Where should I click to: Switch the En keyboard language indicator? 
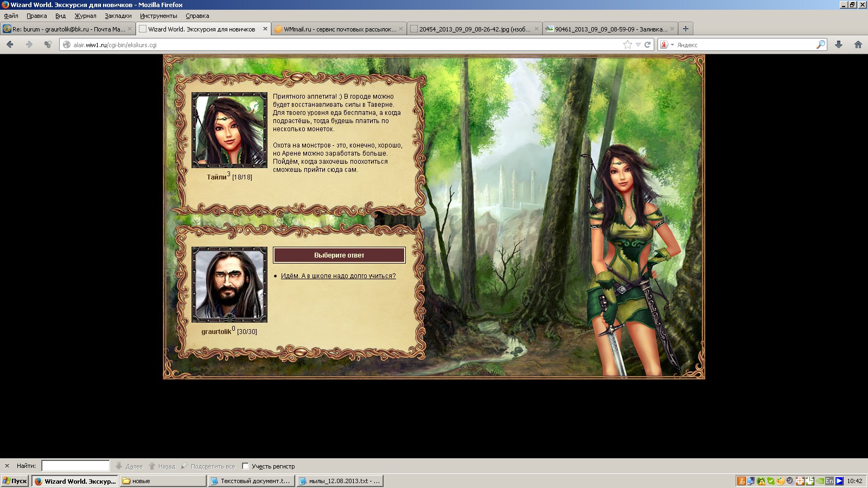829,481
